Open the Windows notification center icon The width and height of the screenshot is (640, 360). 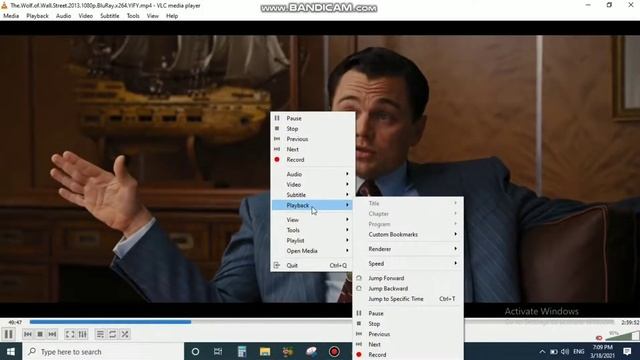pyautogui.click(x=627, y=351)
